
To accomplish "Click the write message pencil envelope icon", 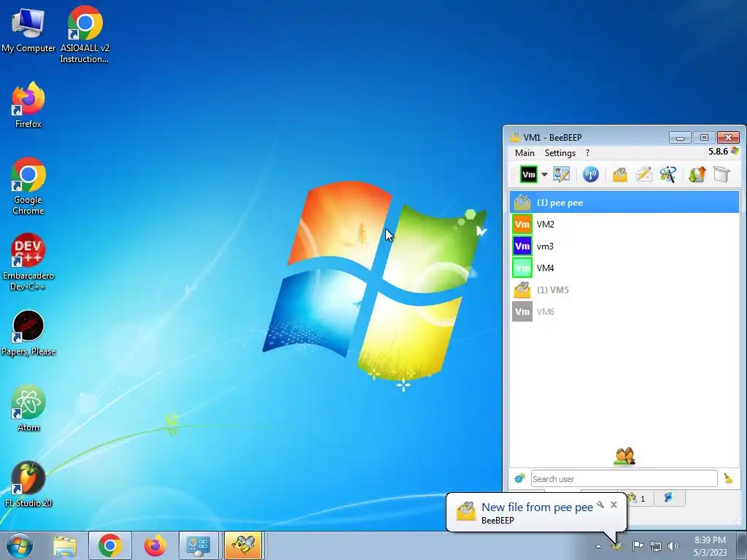I will (x=643, y=174).
